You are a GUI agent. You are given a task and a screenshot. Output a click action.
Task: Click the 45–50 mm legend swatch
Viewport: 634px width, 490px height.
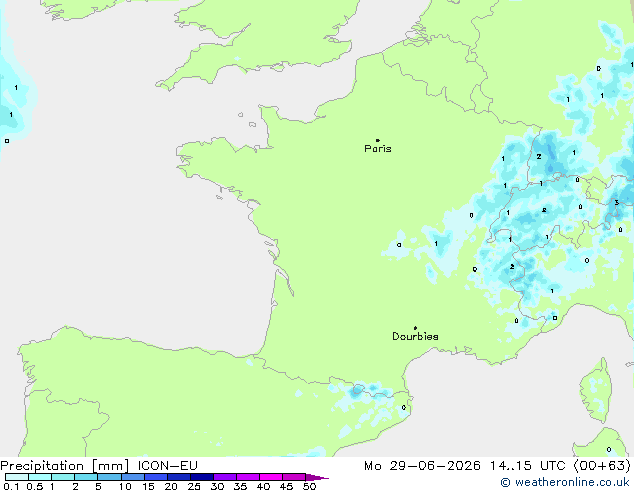click(294, 477)
